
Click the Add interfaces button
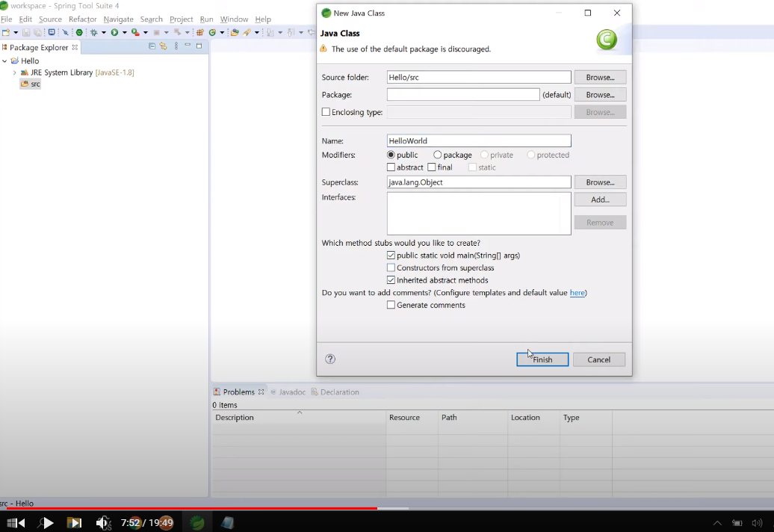(x=600, y=199)
